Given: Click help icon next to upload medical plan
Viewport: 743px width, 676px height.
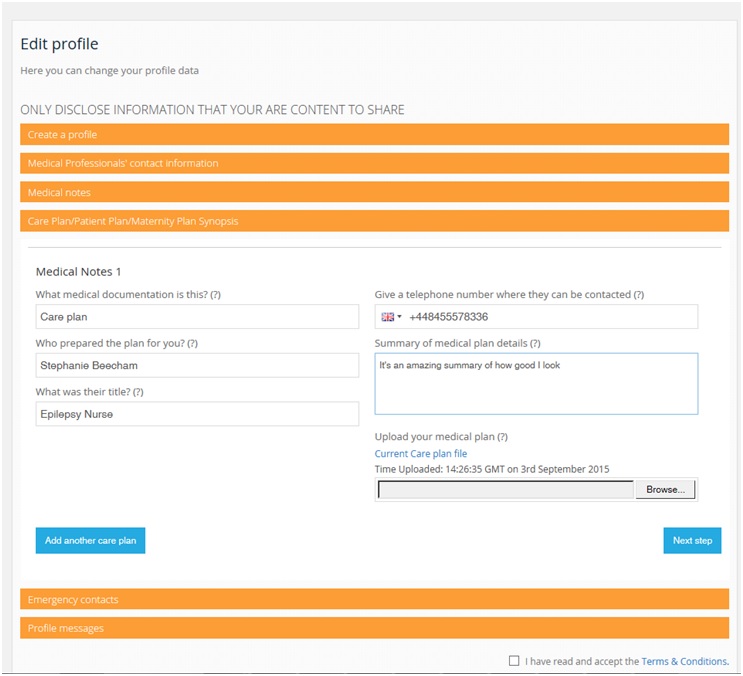Looking at the screenshot, I should coord(502,437).
